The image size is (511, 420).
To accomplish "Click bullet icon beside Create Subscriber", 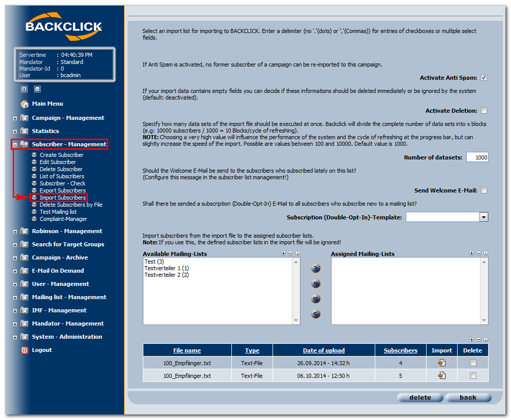I will (x=34, y=155).
